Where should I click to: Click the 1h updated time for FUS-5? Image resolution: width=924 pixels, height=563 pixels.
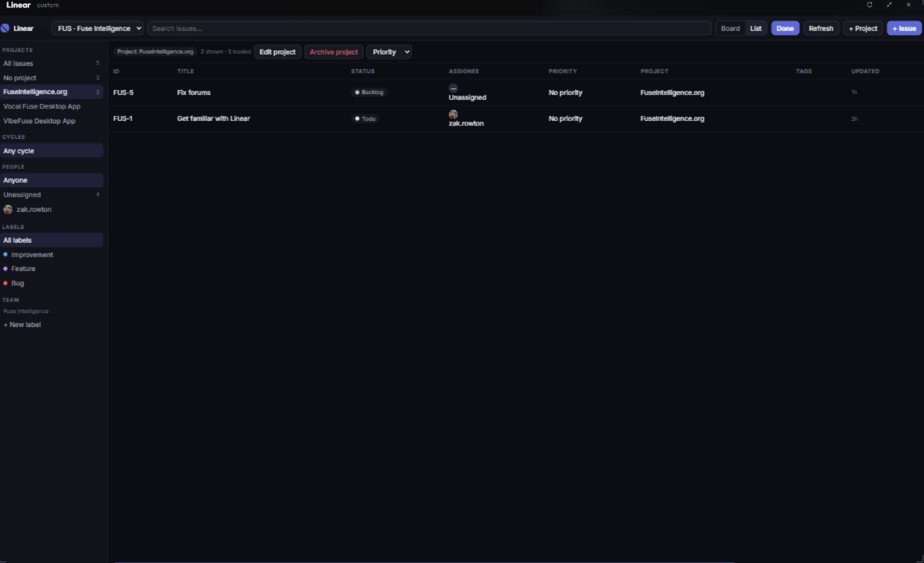pos(853,92)
